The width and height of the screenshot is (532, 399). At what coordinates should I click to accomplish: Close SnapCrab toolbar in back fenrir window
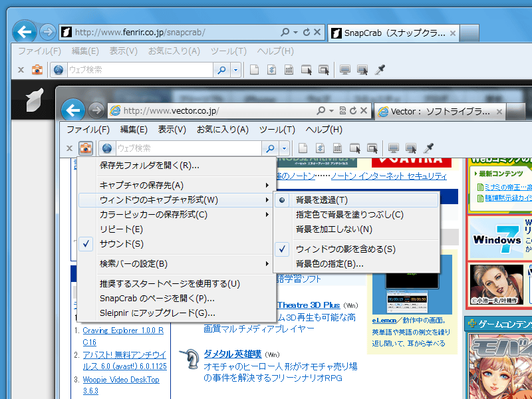(21, 70)
